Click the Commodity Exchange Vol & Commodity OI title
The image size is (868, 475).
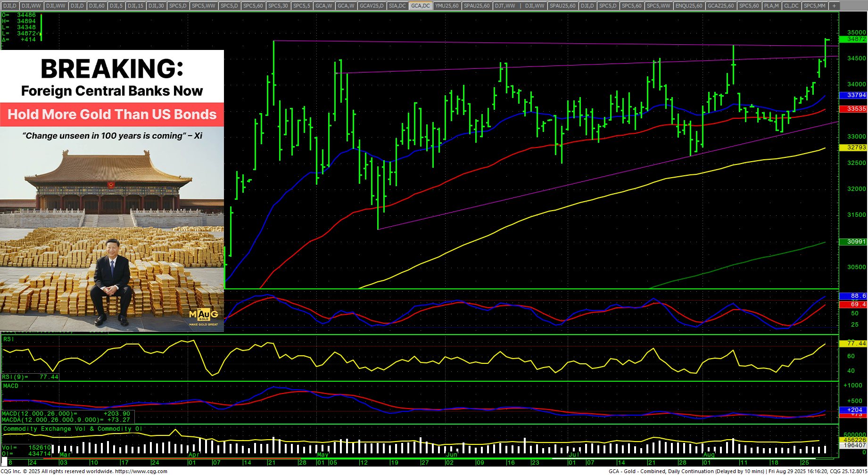pyautogui.click(x=73, y=429)
